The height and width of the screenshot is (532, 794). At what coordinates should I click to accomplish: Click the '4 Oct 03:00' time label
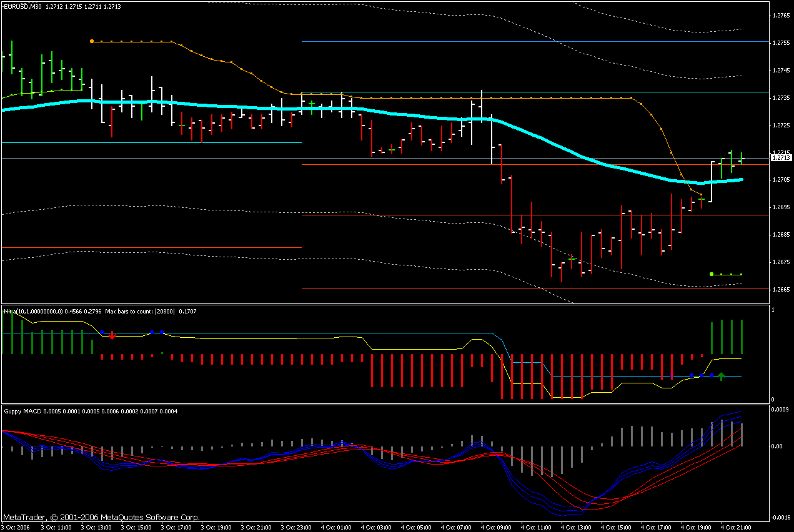tap(375, 528)
